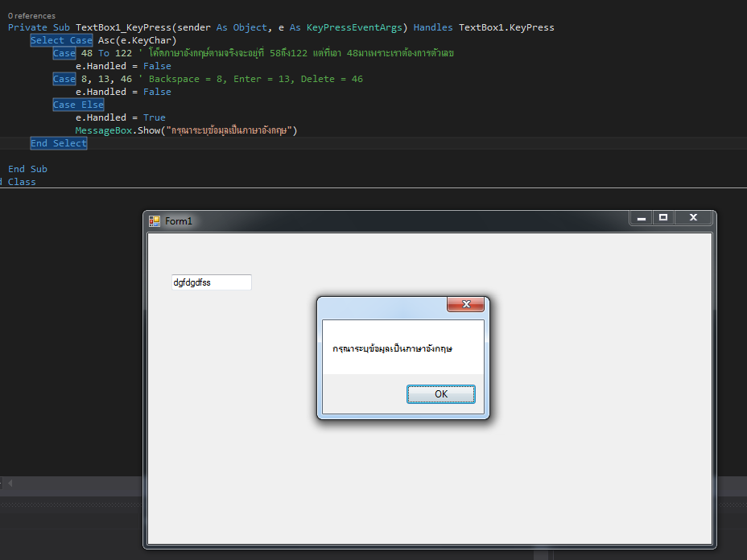Click the TextBox1_KeyPress method name

(x=122, y=27)
